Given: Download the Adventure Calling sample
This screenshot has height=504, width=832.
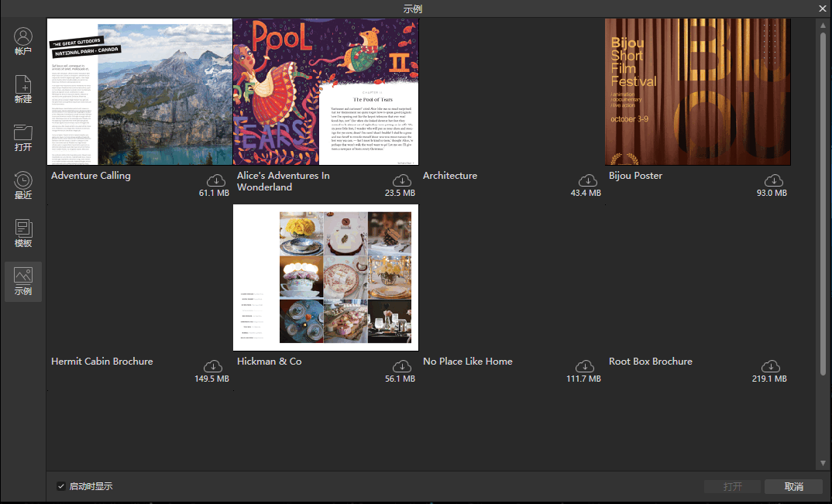Looking at the screenshot, I should (215, 180).
